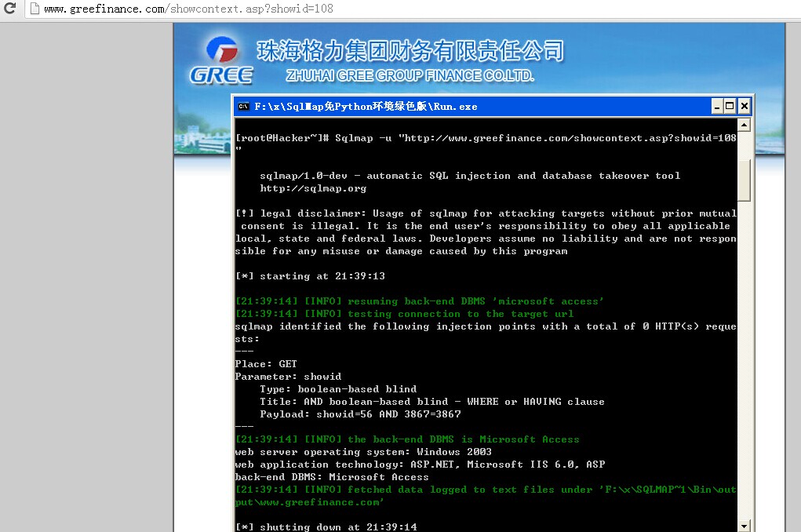This screenshot has width=801, height=532.
Task: Click the Run.exe console title bar
Action: tap(493, 106)
